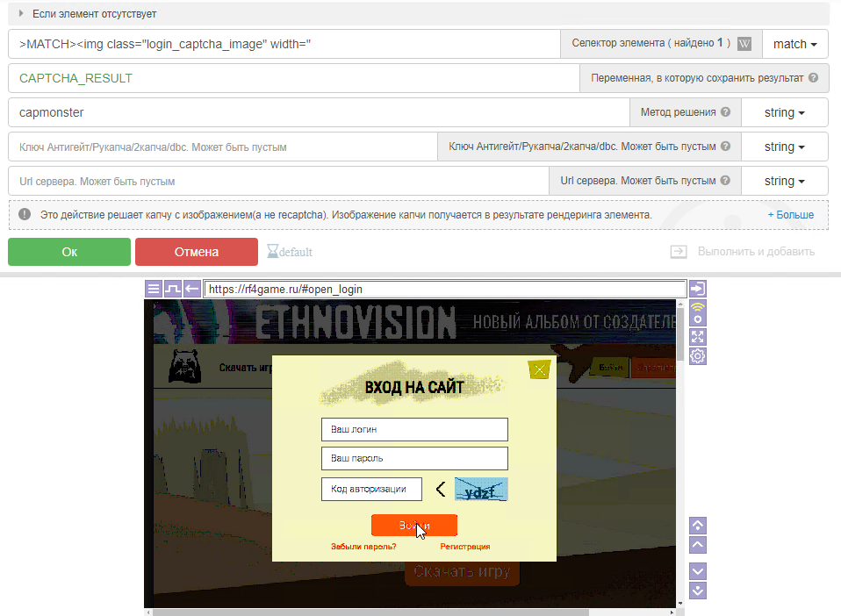Click the green 'Ок' button
The image size is (841, 616).
tap(69, 252)
